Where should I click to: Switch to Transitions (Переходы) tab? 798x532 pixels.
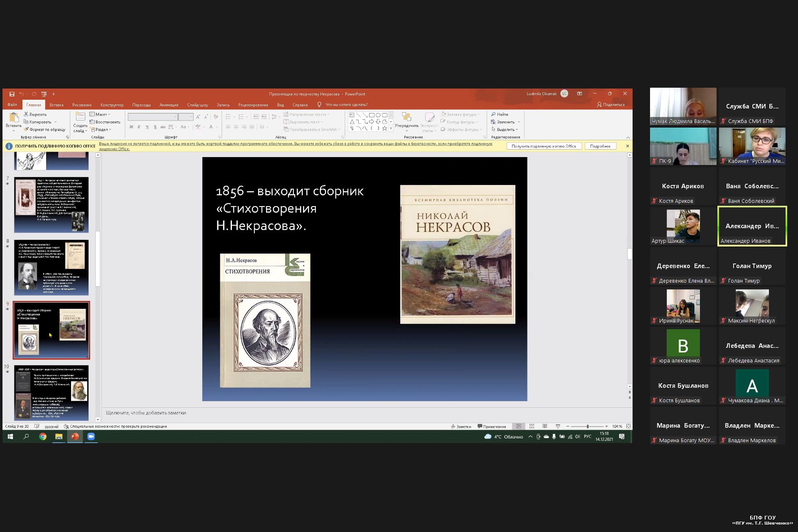[141, 105]
